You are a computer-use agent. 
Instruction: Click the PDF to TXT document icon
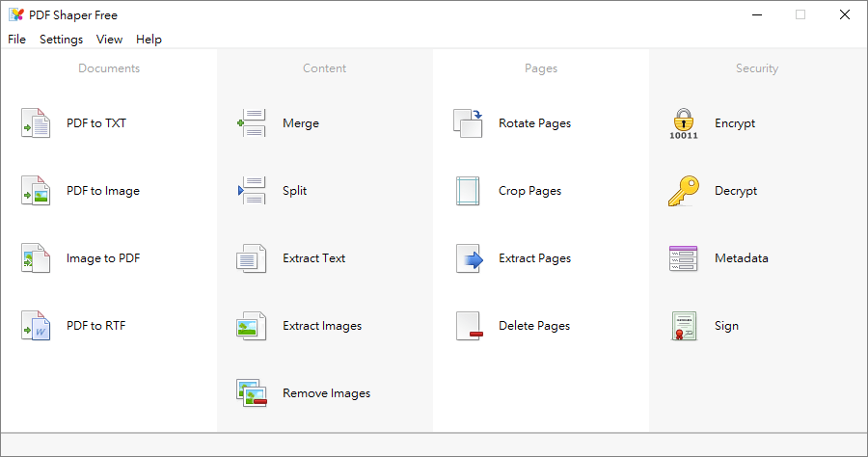[36, 123]
